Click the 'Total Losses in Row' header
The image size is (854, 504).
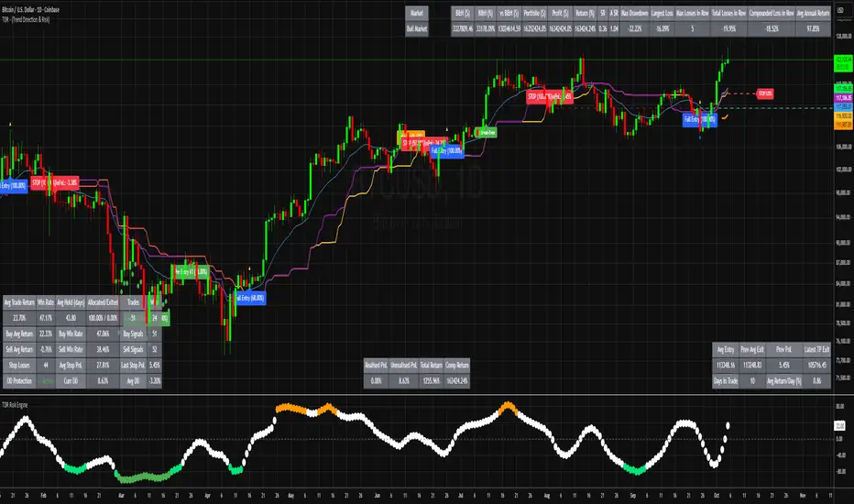pos(728,13)
